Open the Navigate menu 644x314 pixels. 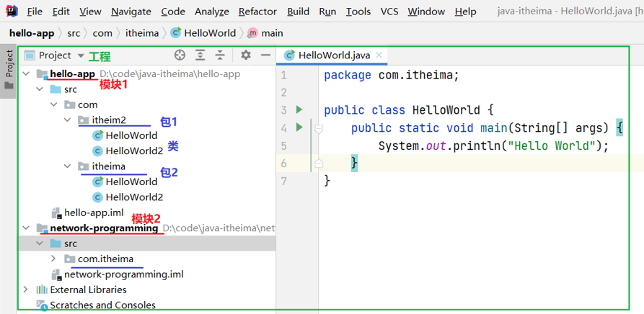point(131,12)
